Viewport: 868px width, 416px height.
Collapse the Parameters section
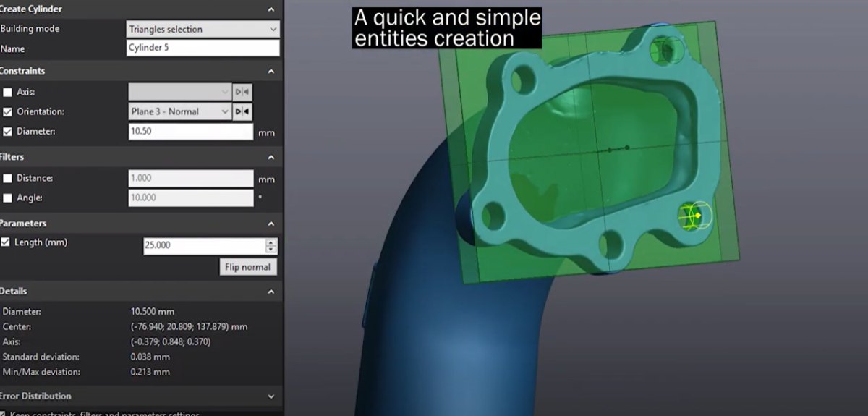tap(271, 224)
